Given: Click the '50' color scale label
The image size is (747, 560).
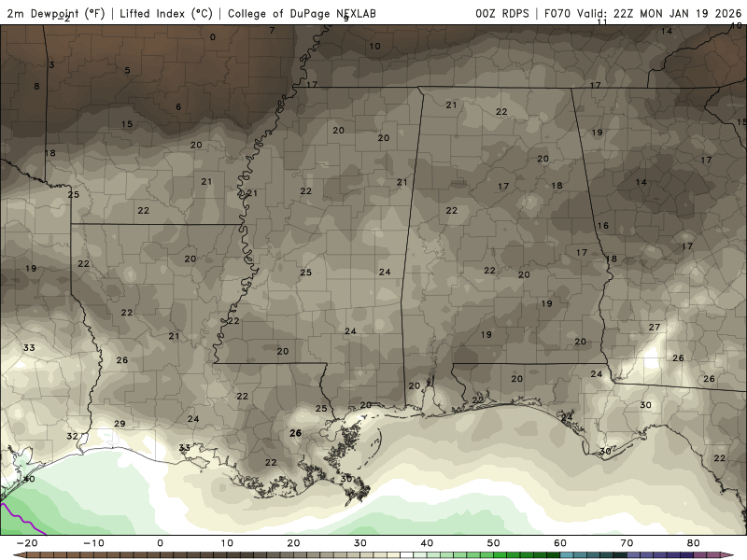Looking at the screenshot, I should 494,543.
